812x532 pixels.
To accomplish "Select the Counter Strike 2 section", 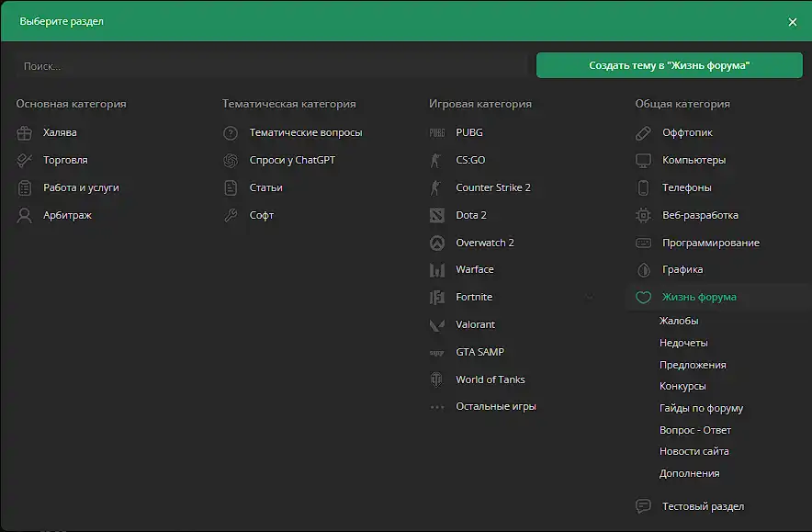I will [x=493, y=187].
